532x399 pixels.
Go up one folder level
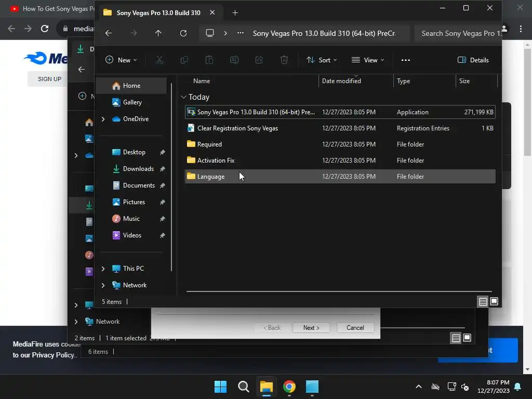tap(158, 33)
